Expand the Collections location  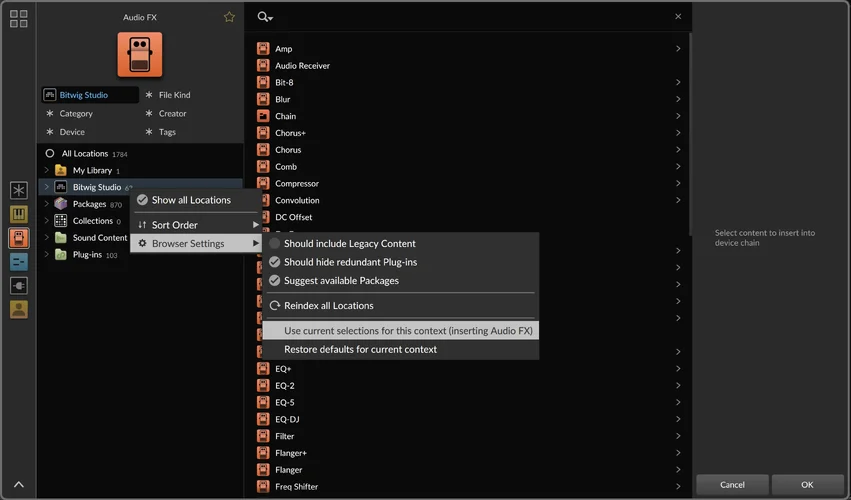(46, 221)
